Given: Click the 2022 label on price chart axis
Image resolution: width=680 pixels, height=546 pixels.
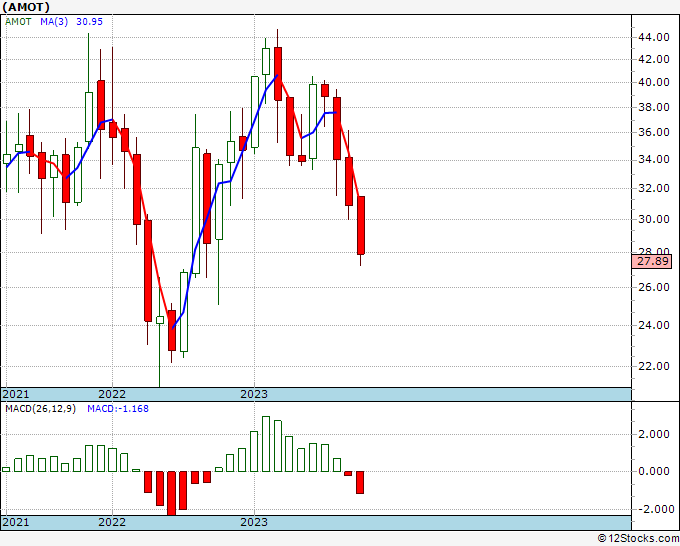Looking at the screenshot, I should point(112,394).
